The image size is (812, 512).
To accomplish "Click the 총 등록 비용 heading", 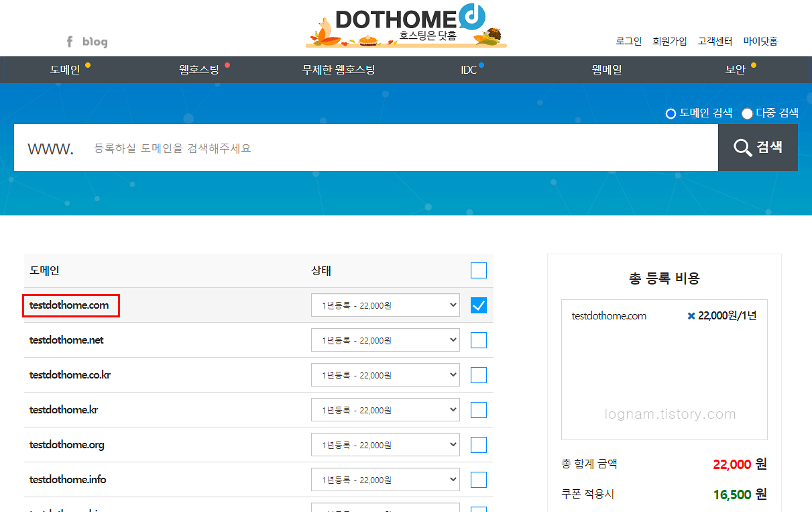I will (x=664, y=278).
